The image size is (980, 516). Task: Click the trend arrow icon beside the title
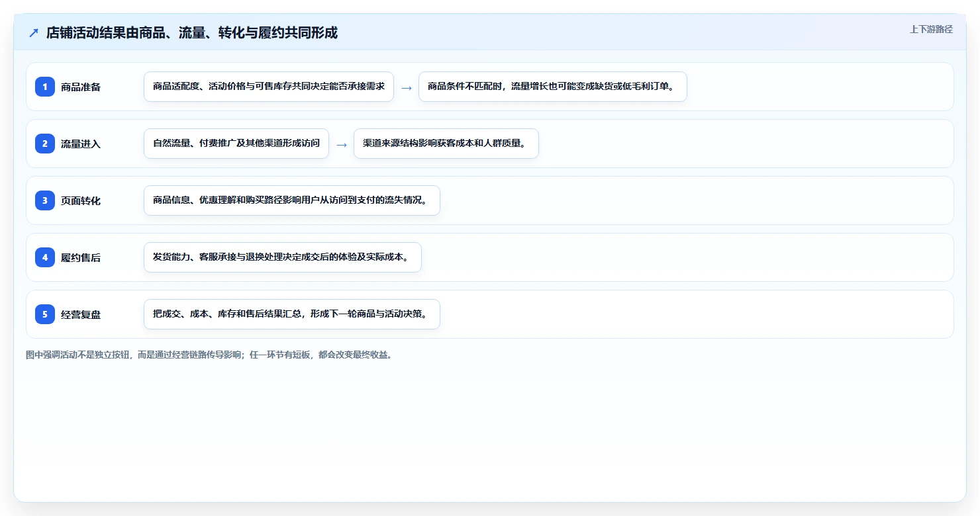tap(34, 32)
